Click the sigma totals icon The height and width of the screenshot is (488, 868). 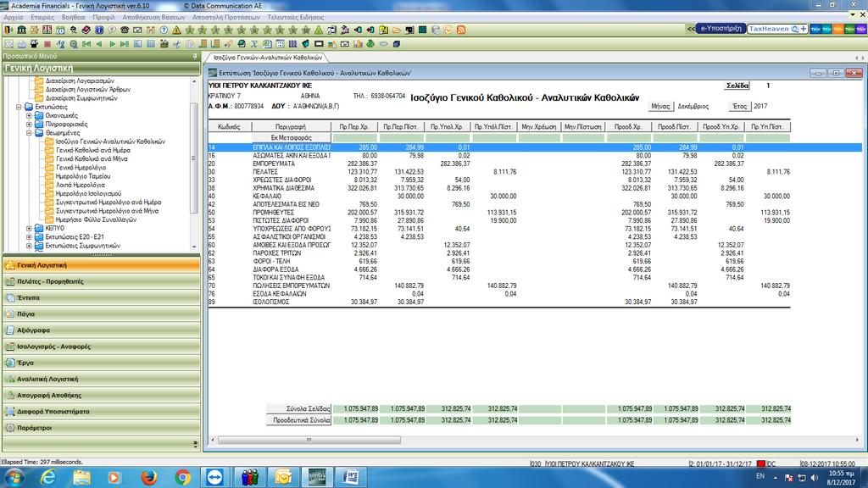pos(254,44)
